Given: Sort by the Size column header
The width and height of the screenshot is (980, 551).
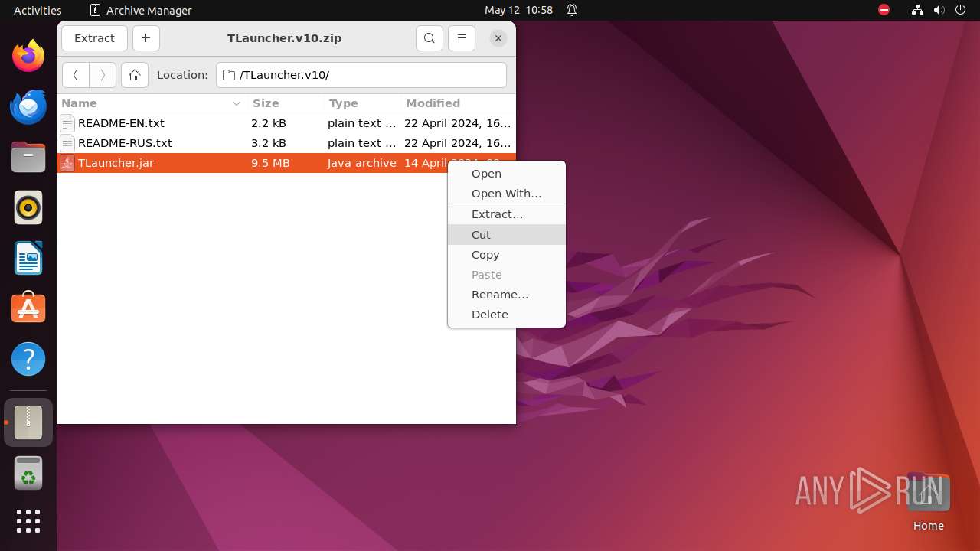Looking at the screenshot, I should coord(285,103).
